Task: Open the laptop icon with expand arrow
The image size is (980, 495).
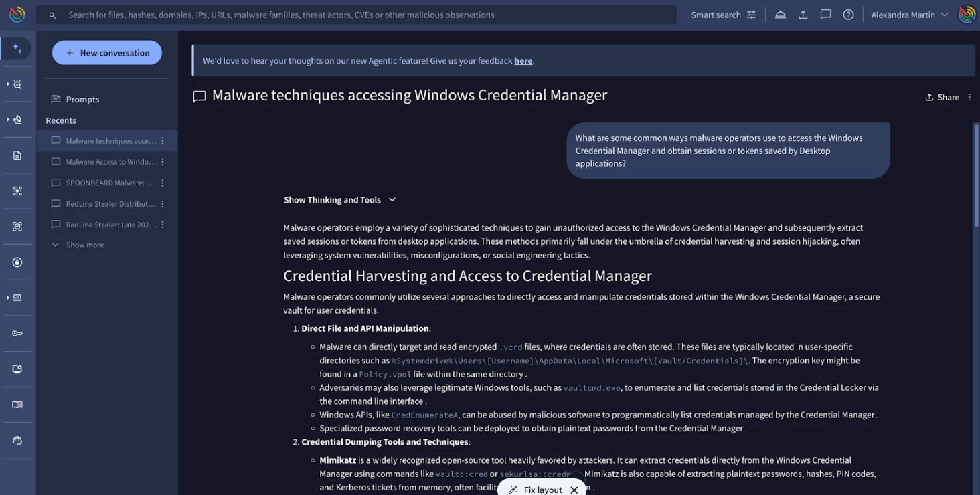Action: coord(17,298)
